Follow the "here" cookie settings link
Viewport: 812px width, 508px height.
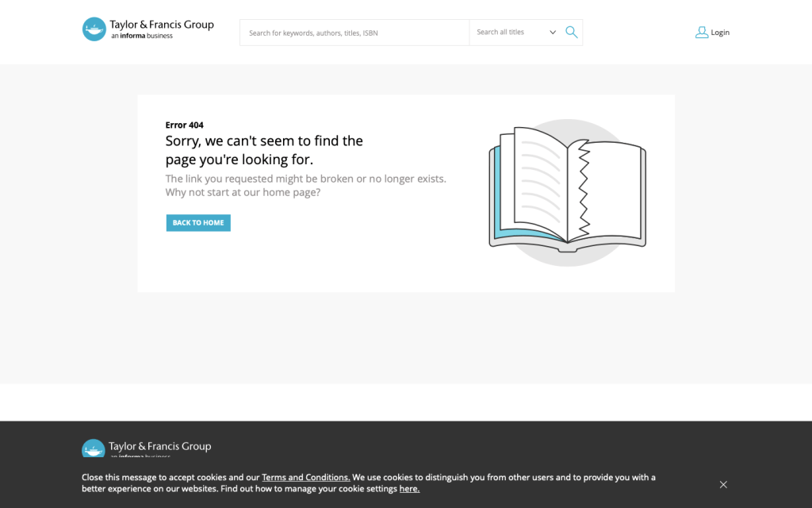pos(409,489)
